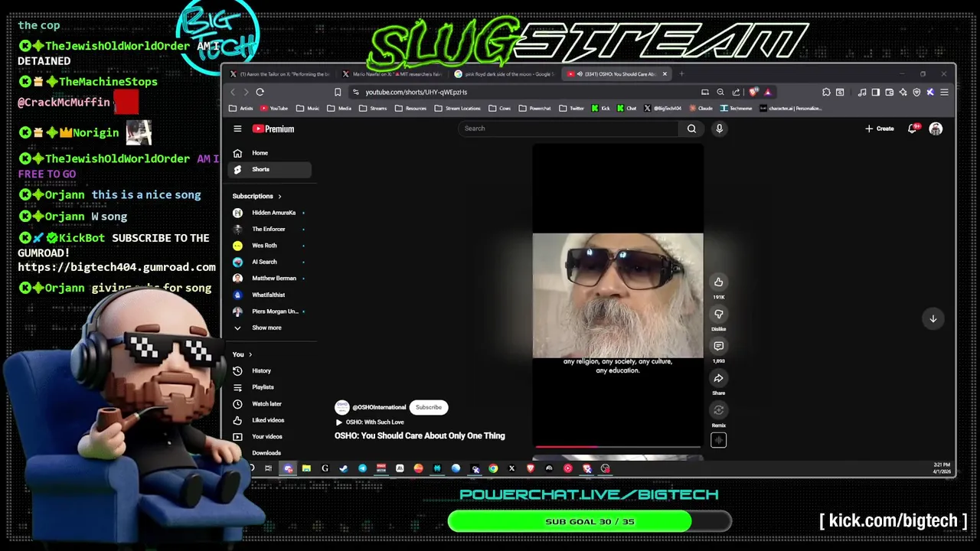Open the account avatar menu

click(936, 129)
